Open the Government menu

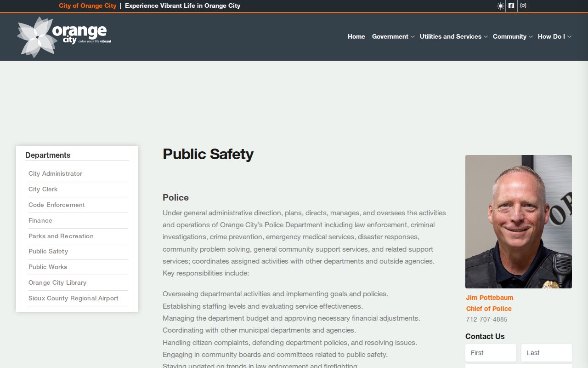tap(390, 36)
